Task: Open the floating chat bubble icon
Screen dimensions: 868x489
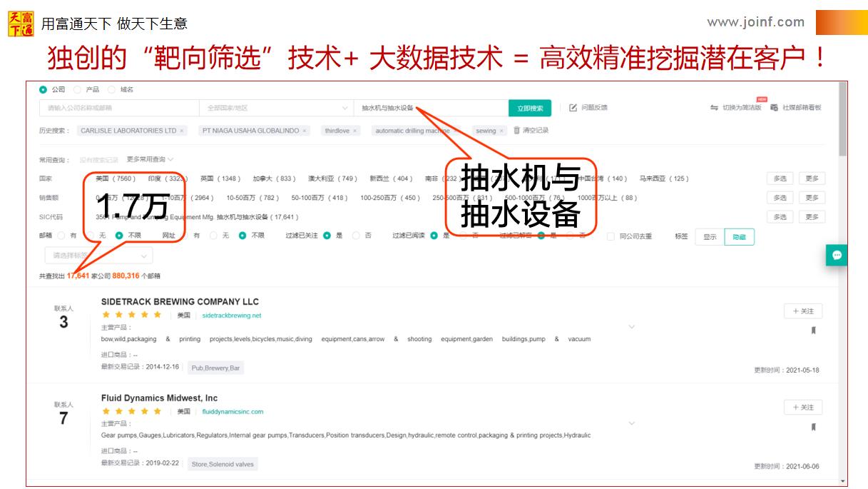Action: click(x=837, y=255)
